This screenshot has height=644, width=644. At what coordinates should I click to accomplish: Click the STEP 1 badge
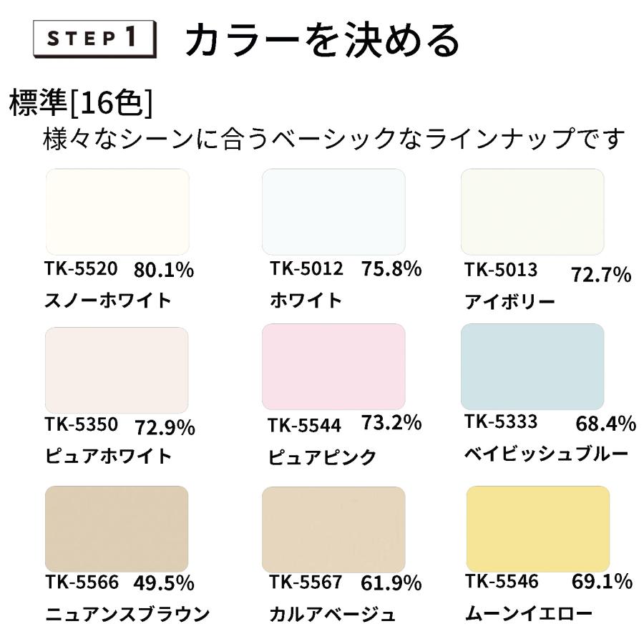click(x=94, y=39)
